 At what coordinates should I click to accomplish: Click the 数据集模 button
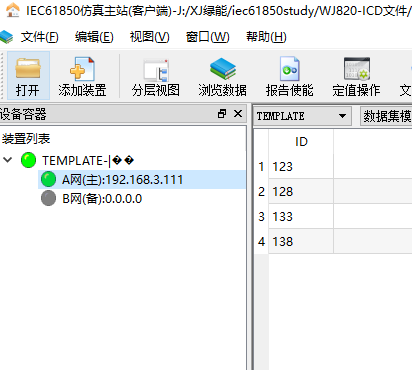point(386,116)
